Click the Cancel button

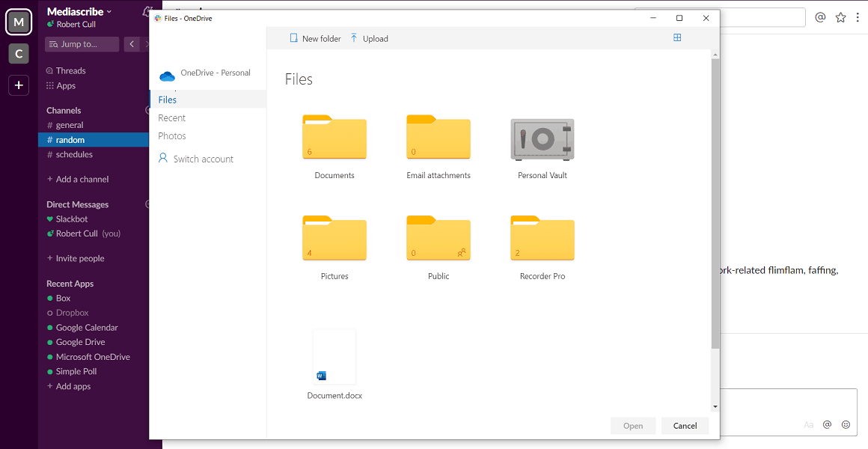coord(685,426)
